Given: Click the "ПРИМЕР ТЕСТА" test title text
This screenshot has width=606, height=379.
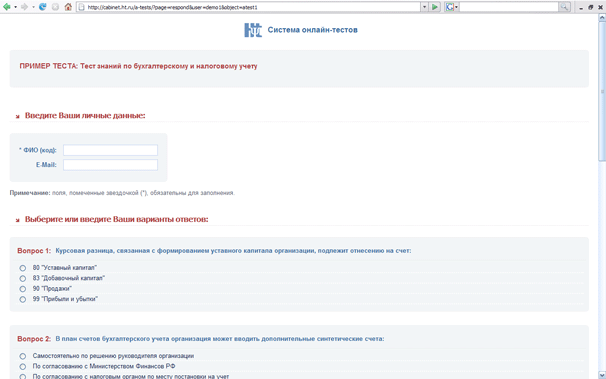Looking at the screenshot, I should (x=138, y=66).
